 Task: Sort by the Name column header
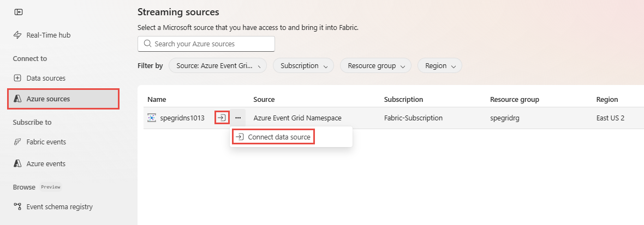pos(157,100)
